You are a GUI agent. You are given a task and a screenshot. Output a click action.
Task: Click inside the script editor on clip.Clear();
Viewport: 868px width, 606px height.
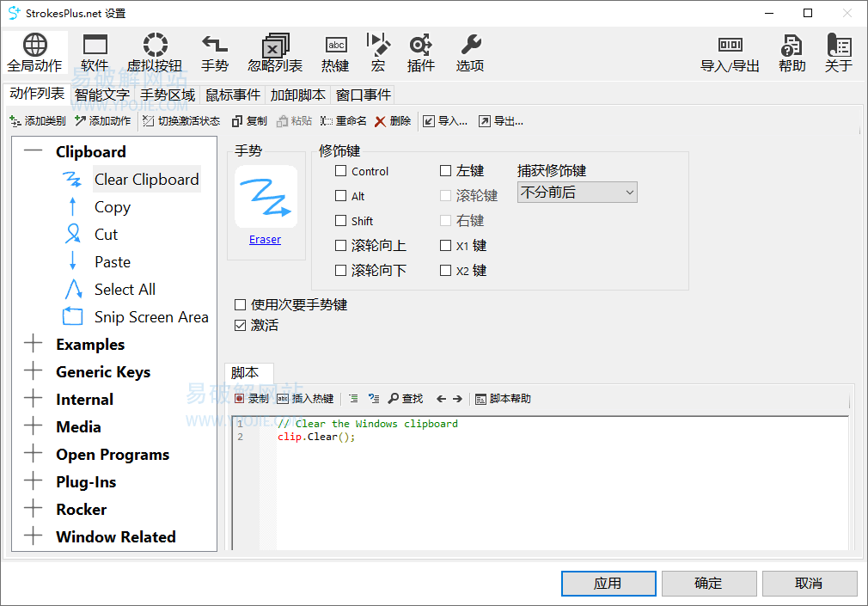(x=316, y=437)
